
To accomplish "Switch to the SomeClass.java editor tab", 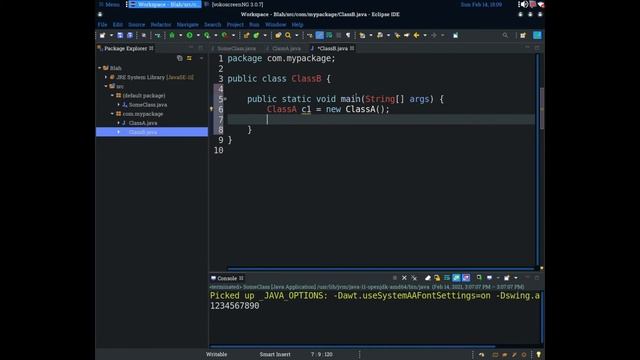I will click(234, 48).
